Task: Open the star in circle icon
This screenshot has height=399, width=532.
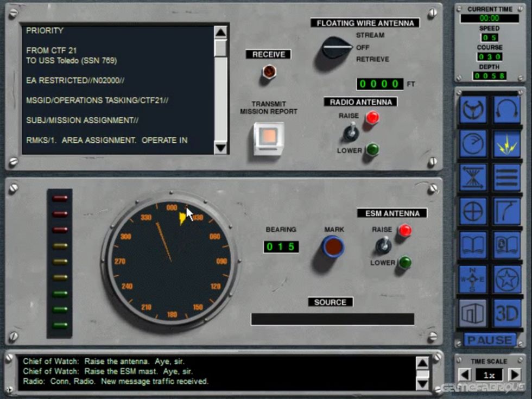Action: pos(507,279)
